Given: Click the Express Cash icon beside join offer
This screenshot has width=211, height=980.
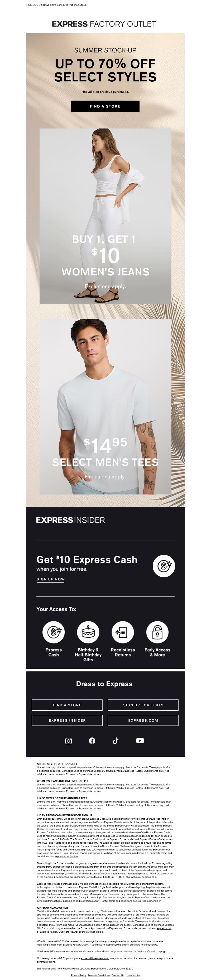Looking at the screenshot, I should (164, 566).
